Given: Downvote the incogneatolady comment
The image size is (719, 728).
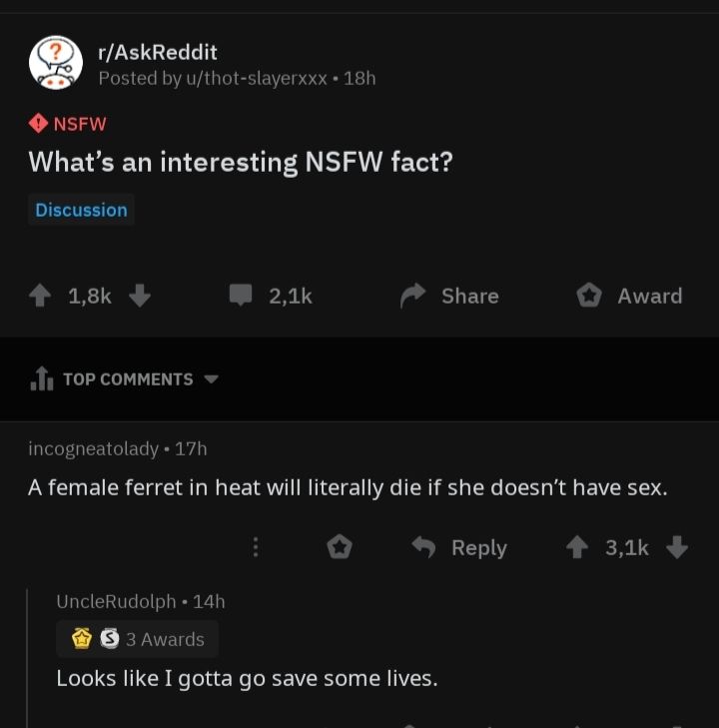Looking at the screenshot, I should point(677,547).
